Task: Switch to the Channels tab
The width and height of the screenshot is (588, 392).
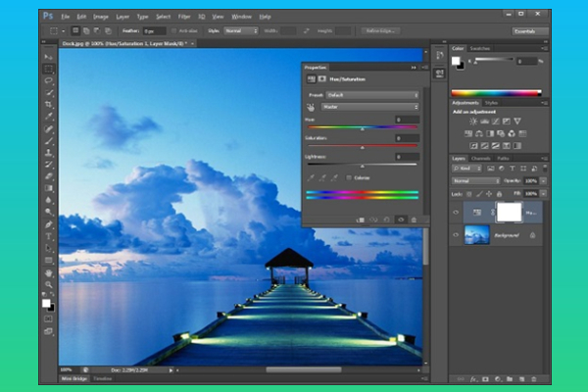Action: click(482, 158)
